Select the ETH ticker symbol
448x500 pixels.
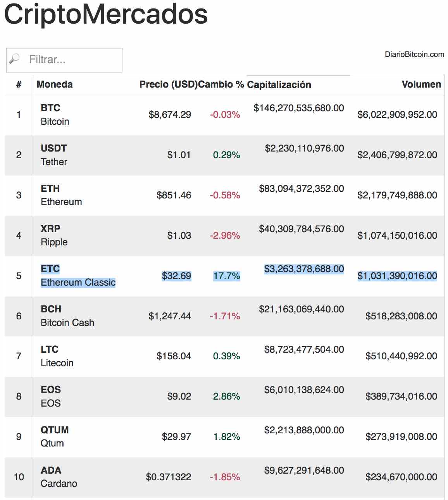click(50, 188)
